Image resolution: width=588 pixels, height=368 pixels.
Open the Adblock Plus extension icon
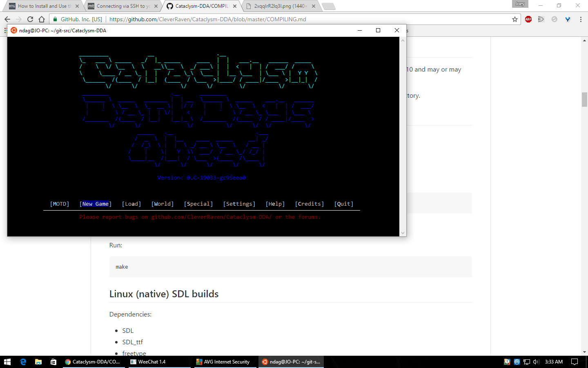(x=528, y=19)
